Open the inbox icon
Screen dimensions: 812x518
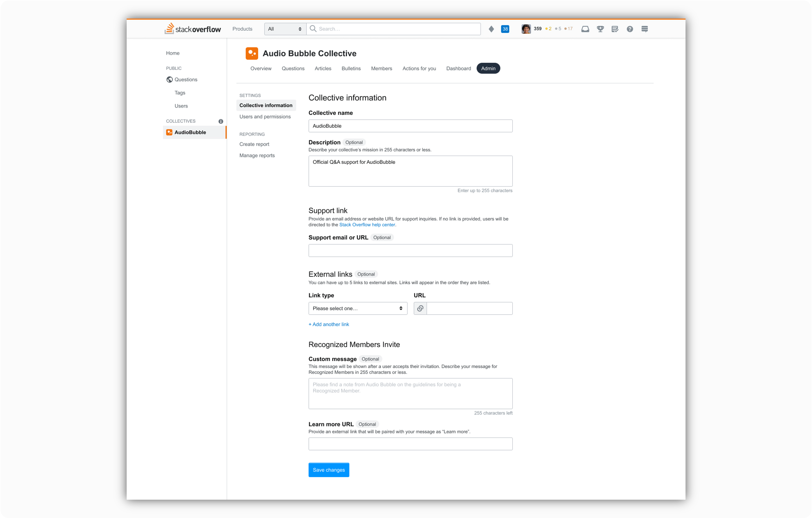(585, 29)
